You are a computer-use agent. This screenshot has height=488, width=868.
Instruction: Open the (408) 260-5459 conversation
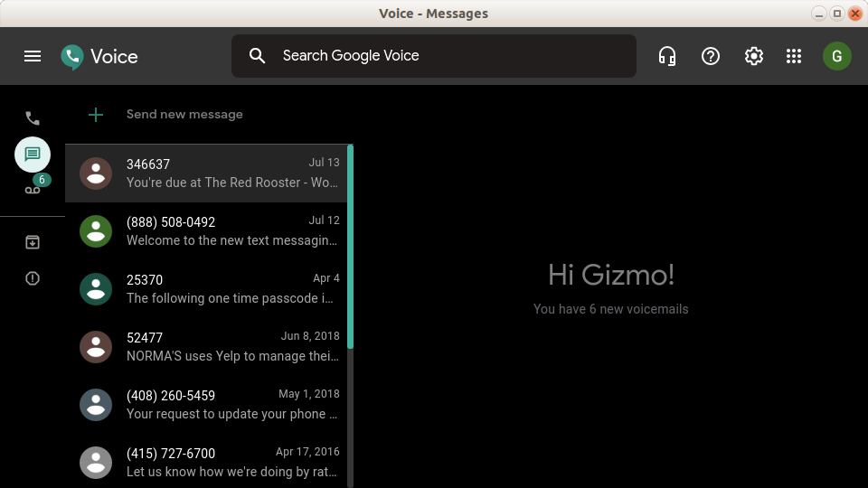click(206, 405)
